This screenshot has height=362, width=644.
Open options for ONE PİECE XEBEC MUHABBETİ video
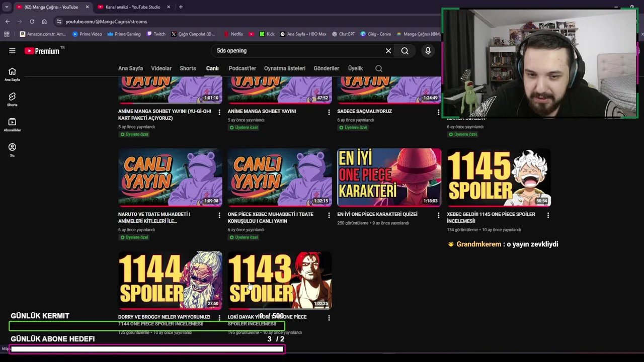[x=329, y=215]
